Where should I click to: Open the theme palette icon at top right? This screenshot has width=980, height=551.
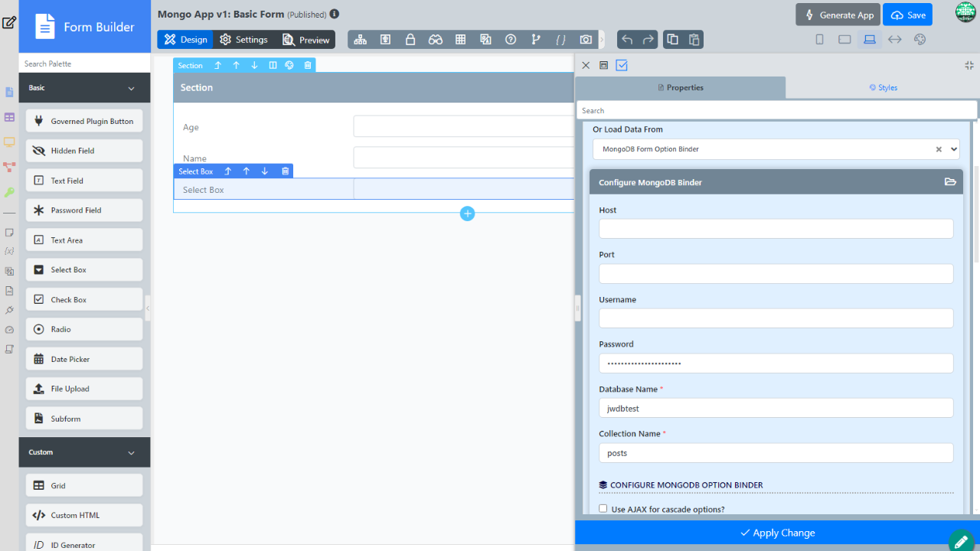(920, 40)
